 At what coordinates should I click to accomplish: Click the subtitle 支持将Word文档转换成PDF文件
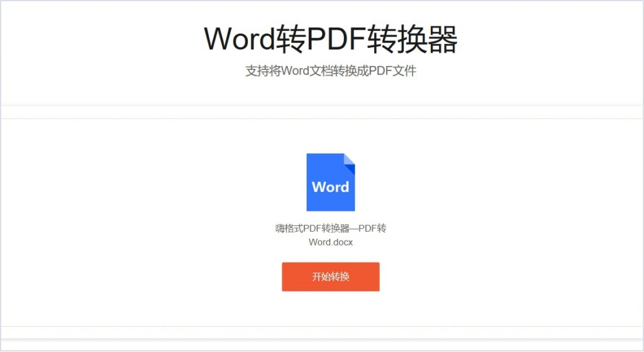click(331, 71)
